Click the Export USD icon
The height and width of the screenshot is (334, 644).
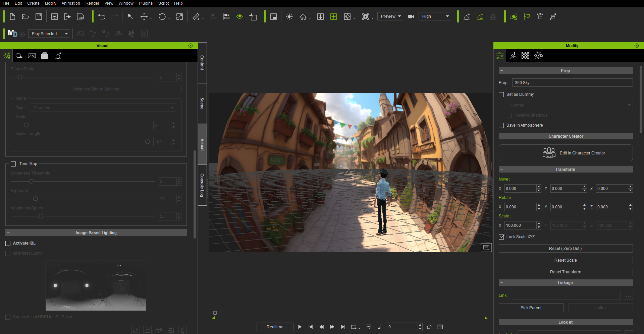tap(81, 16)
